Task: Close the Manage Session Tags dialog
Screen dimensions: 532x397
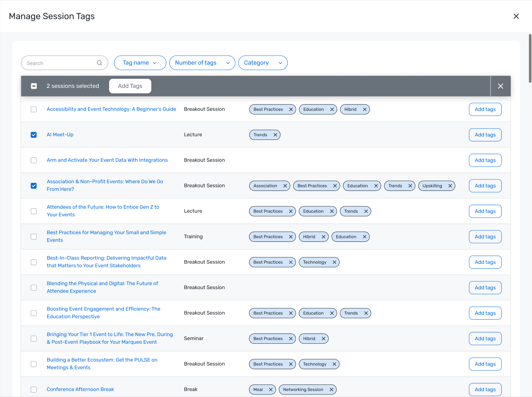Action: 516,16
